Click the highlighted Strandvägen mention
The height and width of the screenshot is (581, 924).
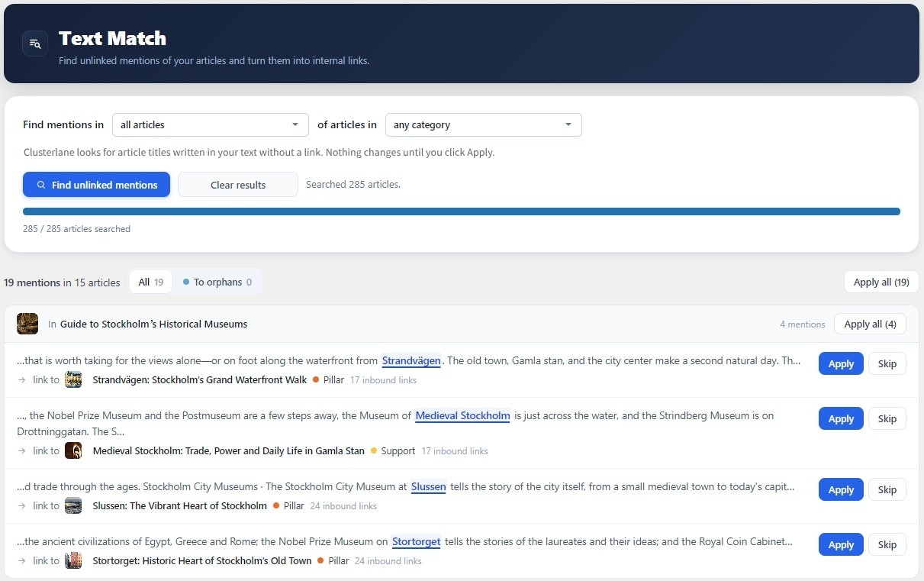411,360
